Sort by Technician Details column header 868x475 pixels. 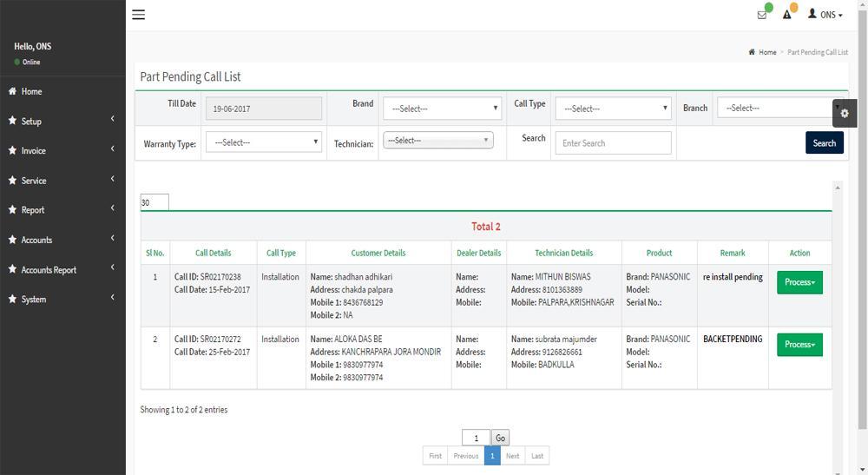tap(563, 253)
